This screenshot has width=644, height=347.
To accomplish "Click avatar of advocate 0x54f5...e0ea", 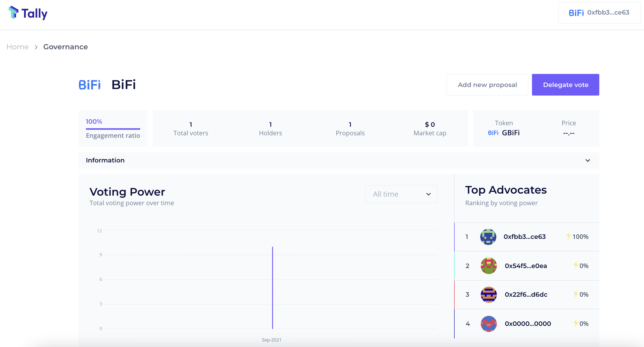I will tap(489, 266).
